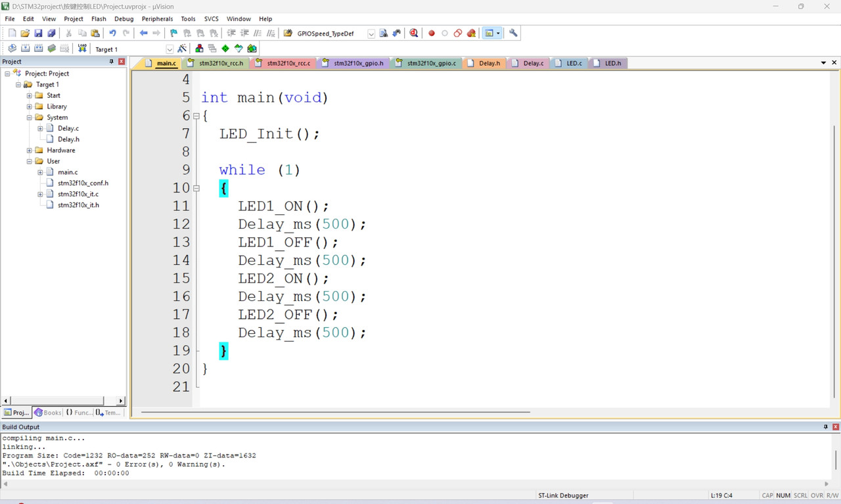This screenshot has width=841, height=504.
Task: Close the Build Output panel
Action: pyautogui.click(x=836, y=426)
